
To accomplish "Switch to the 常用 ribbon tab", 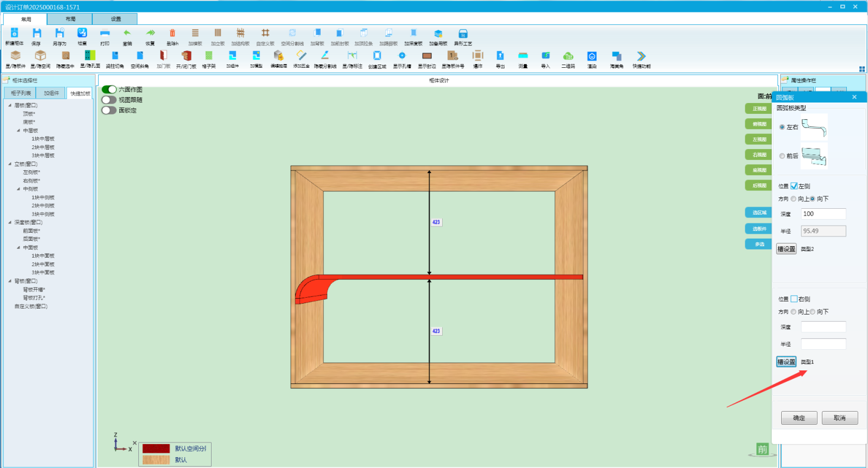I will [x=25, y=19].
